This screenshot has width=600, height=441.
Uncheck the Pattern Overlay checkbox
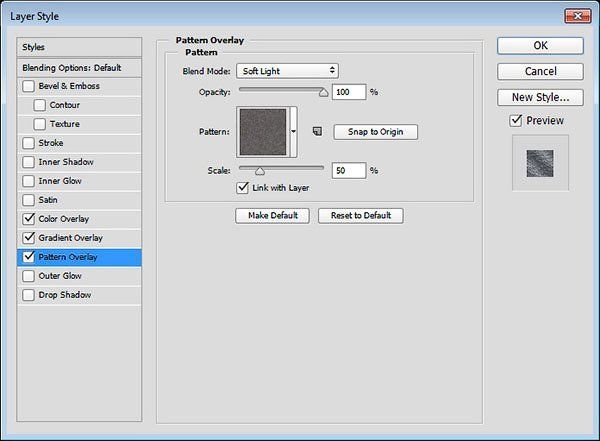tap(28, 257)
